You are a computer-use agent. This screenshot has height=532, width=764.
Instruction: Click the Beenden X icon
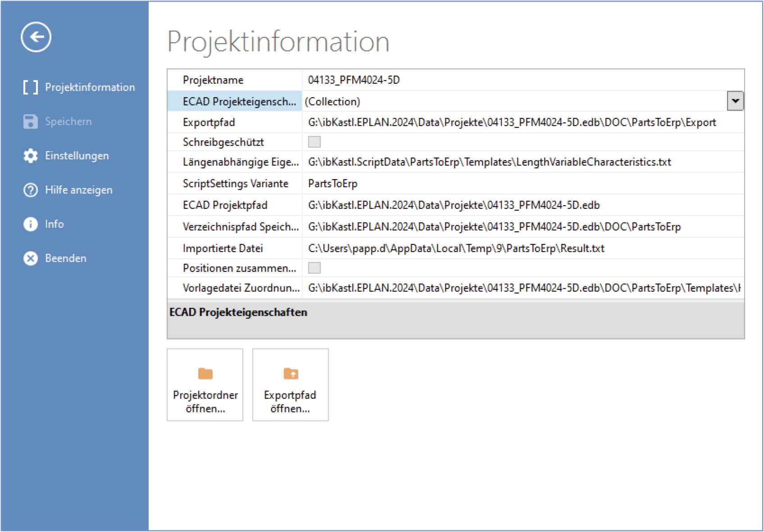(x=30, y=258)
